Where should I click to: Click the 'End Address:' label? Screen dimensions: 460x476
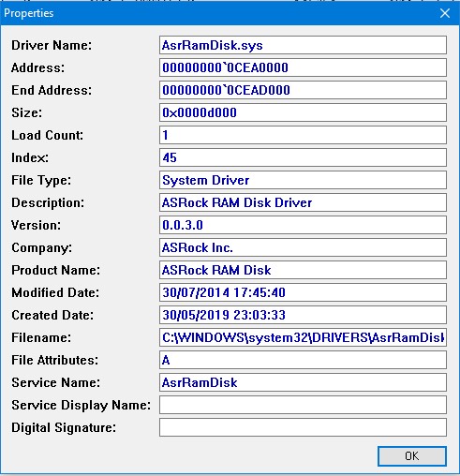click(x=52, y=90)
